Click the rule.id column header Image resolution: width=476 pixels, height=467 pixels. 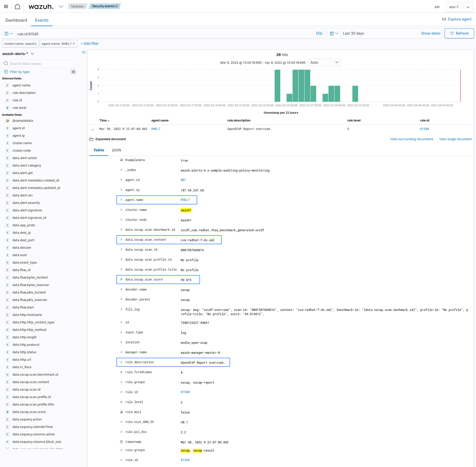pyautogui.click(x=425, y=120)
